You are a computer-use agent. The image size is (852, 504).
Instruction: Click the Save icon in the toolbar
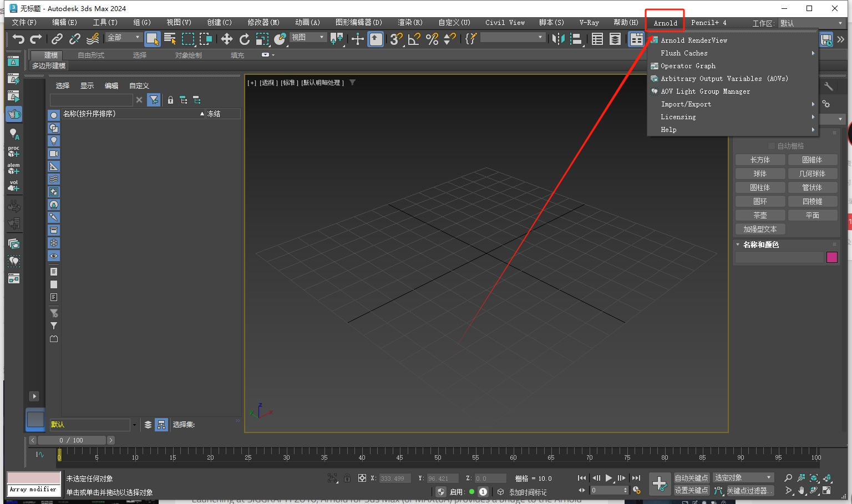point(826,39)
